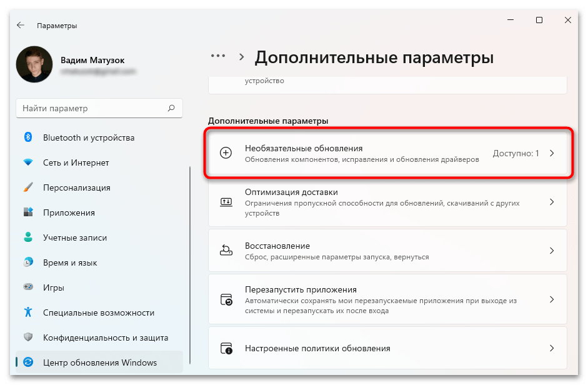Click the Apps icon in sidebar
The image size is (588, 385).
(x=28, y=212)
